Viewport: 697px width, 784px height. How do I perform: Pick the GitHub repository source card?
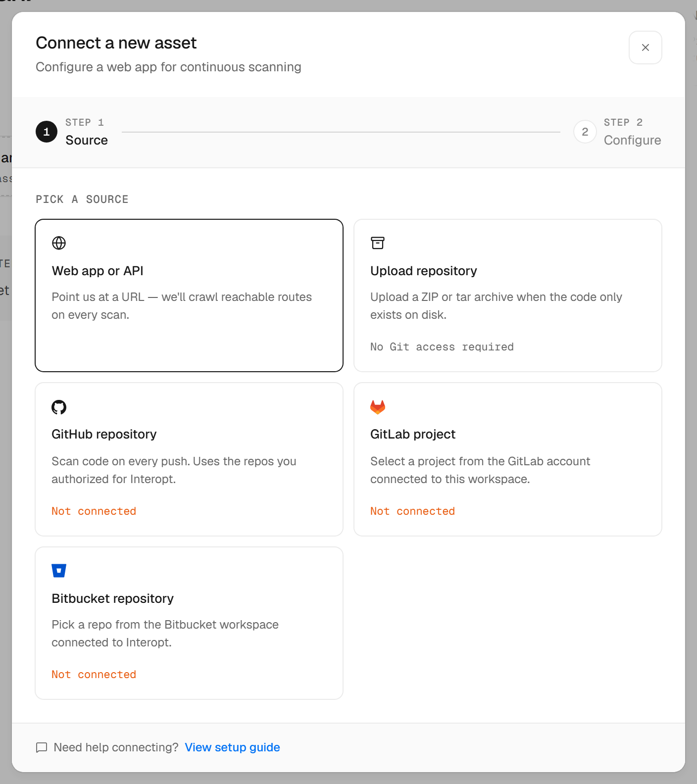click(189, 459)
